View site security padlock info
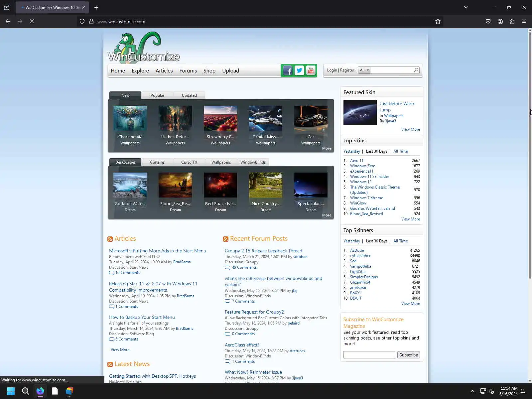Viewport: 532px width, 399px height. pos(91,22)
